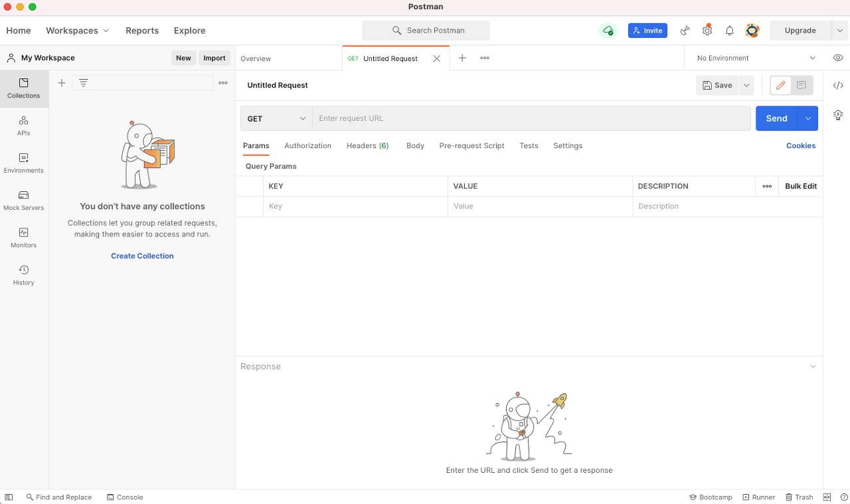Switch to the request Settings tab
Viewport: 850px width, 504px height.
(x=568, y=145)
